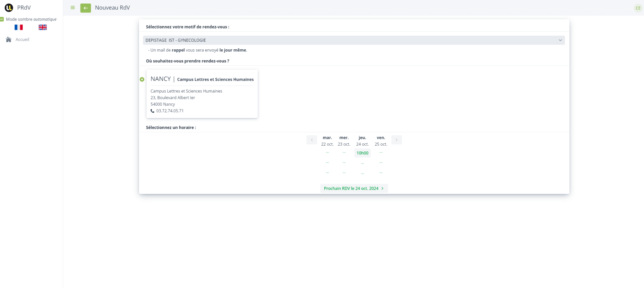This screenshot has width=644, height=288.
Task: Click the PRdV logo icon
Action: 9,8
